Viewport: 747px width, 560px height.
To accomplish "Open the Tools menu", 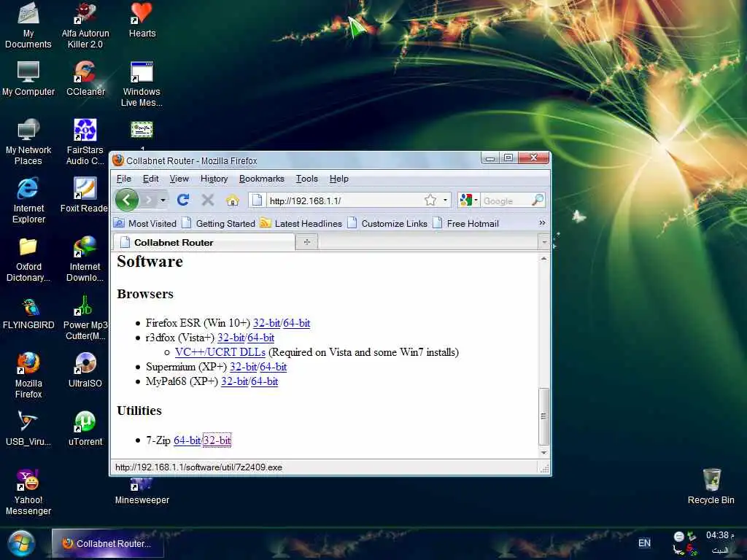I will coord(307,179).
